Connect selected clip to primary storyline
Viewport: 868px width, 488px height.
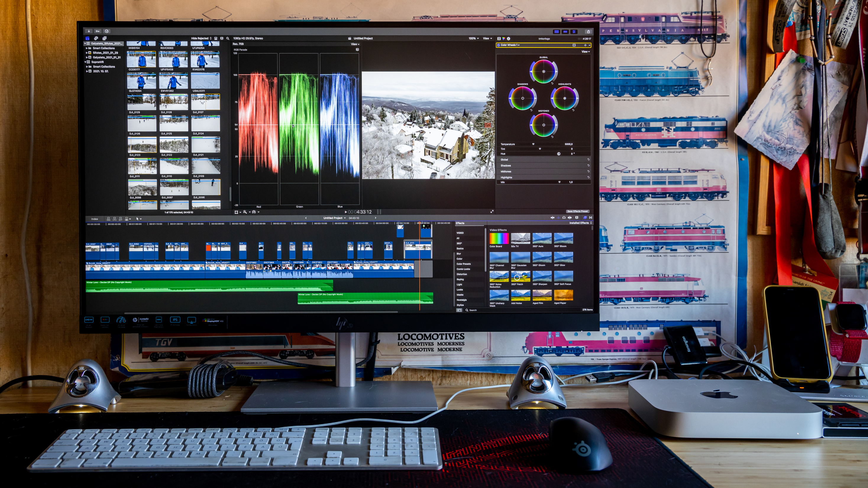109,219
